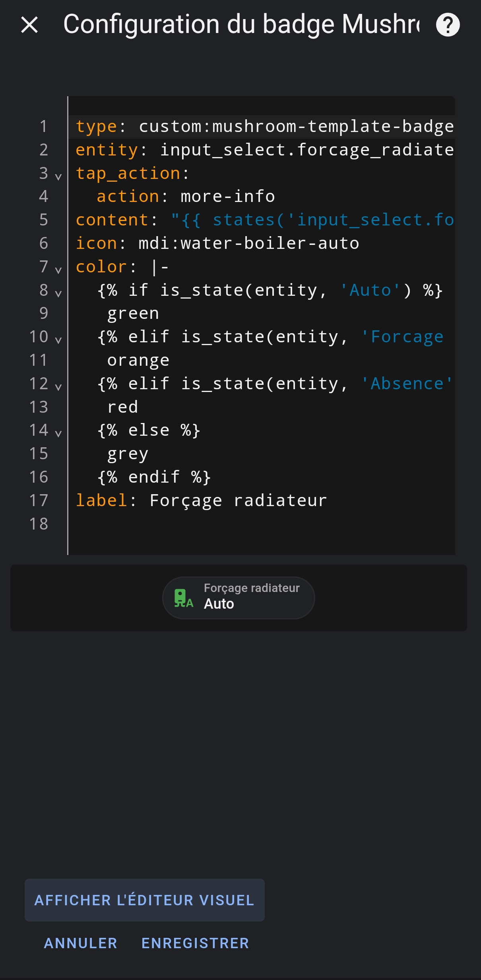Image resolution: width=481 pixels, height=980 pixels.
Task: Fold the elif Absence line arrow
Action: (58, 386)
